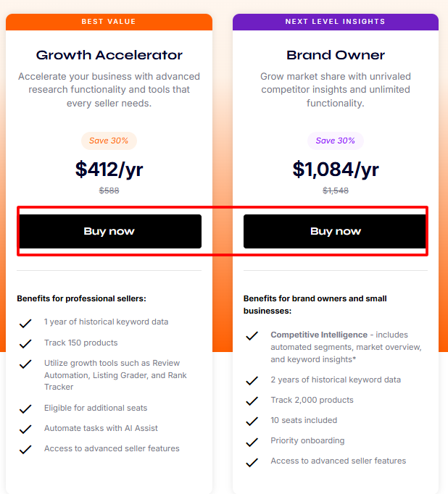Click the $412/yr price
This screenshot has height=494, width=448.
109,169
